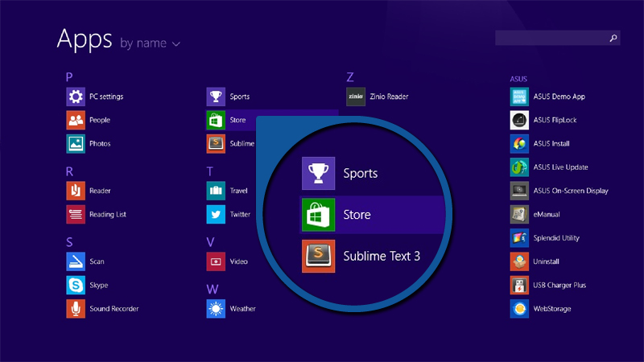Click the P group letter header

click(69, 76)
